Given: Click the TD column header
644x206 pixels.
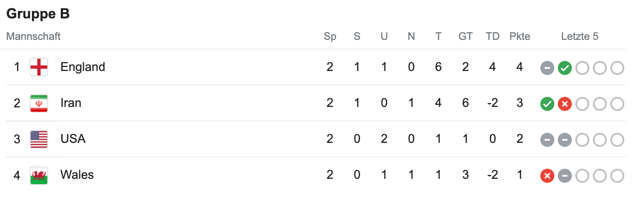Looking at the screenshot, I should click(x=493, y=36).
